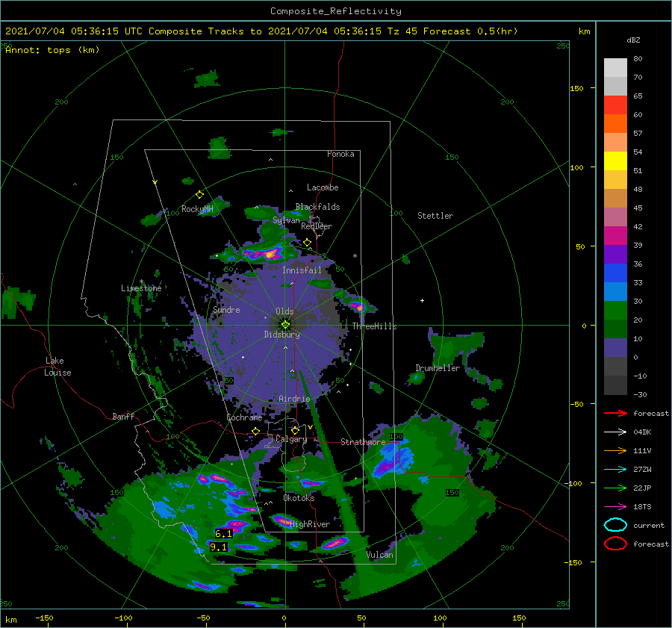Click the Lake Louise label
The width and height of the screenshot is (672, 628).
tap(57, 367)
